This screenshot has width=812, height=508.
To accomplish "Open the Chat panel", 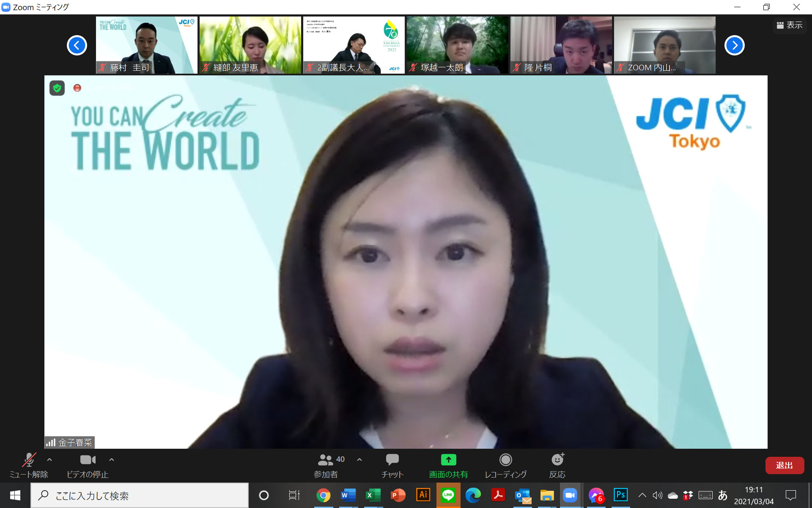I will click(392, 465).
